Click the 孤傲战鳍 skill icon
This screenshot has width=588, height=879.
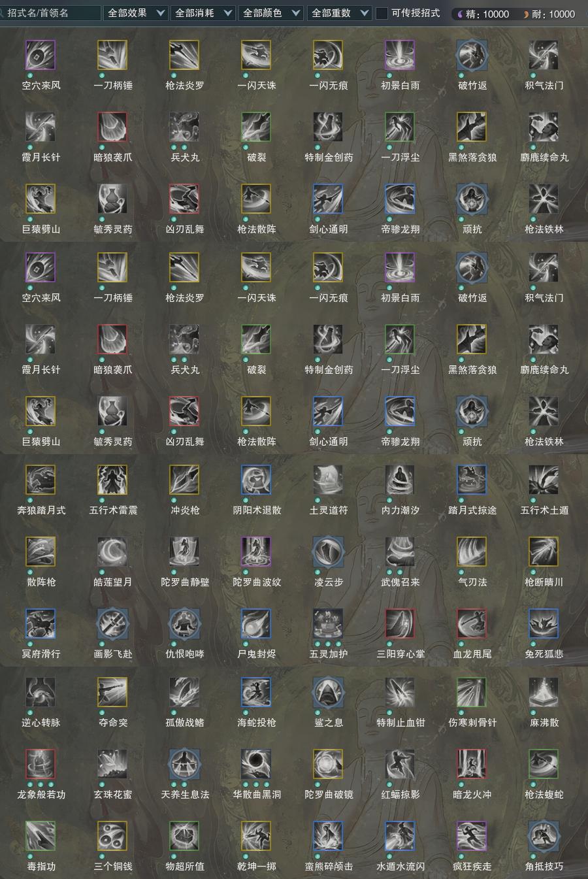[184, 692]
